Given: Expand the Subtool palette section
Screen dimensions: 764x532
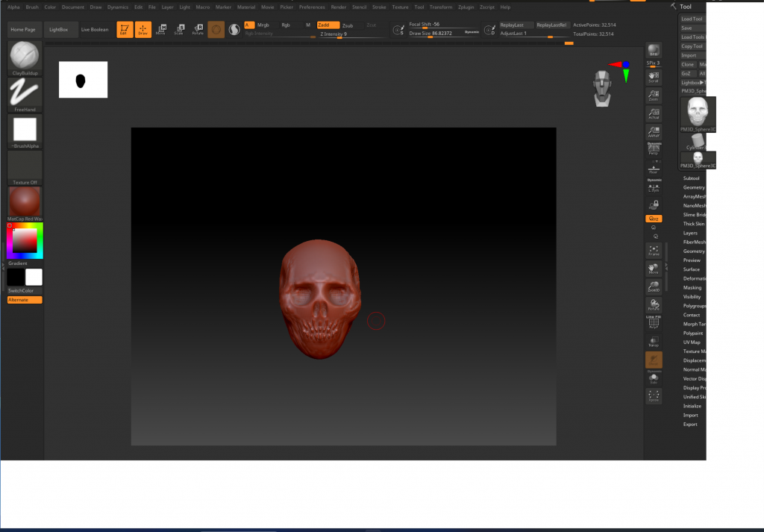Looking at the screenshot, I should (692, 178).
